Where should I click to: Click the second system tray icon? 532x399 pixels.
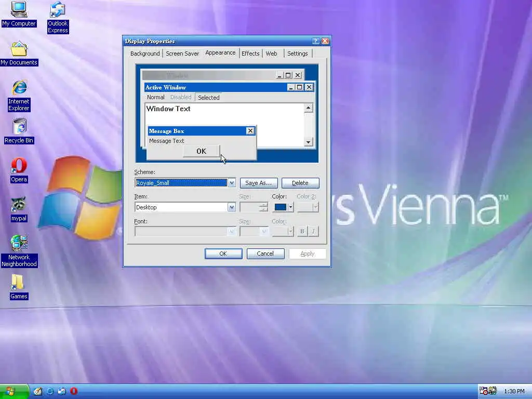493,391
